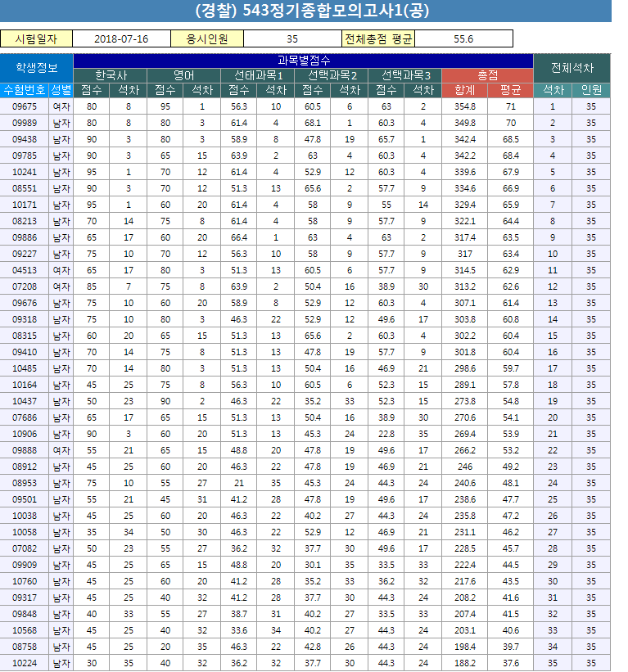Select total score 317.4
628x672 pixels.
(465, 237)
